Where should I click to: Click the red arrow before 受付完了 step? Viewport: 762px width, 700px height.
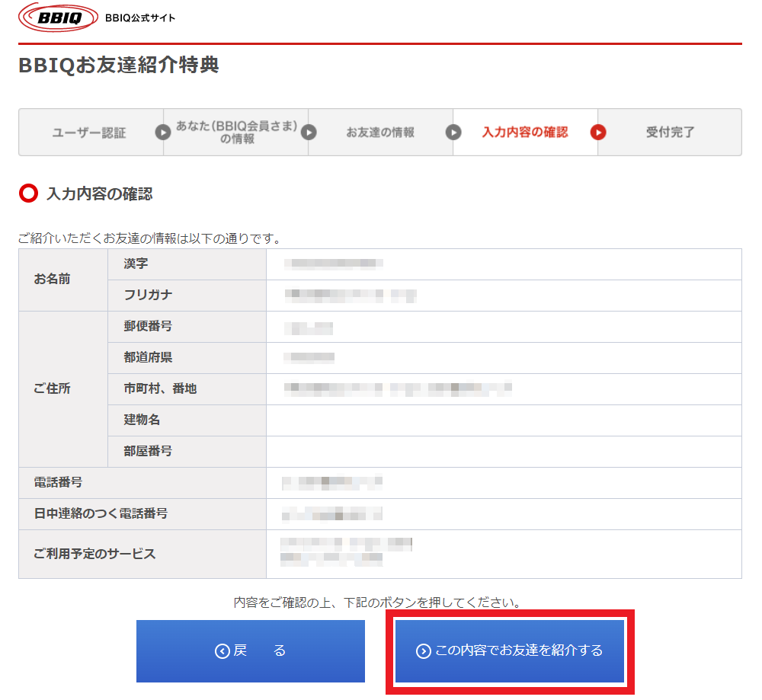(598, 133)
